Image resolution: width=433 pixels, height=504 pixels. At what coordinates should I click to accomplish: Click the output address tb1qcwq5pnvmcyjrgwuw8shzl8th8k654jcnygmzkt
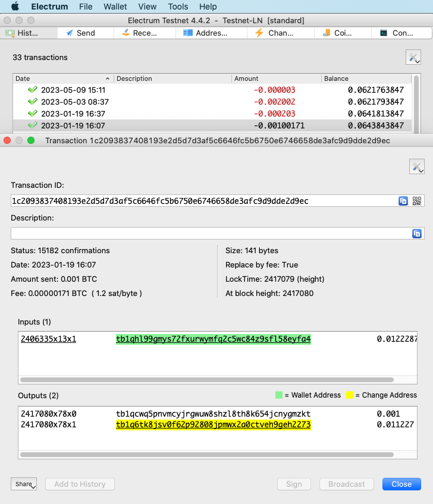pyautogui.click(x=214, y=414)
